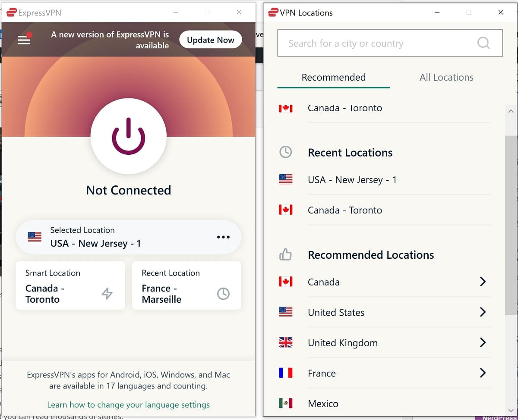518x420 pixels.
Task: Click the magnifier search icon
Action: tap(483, 43)
